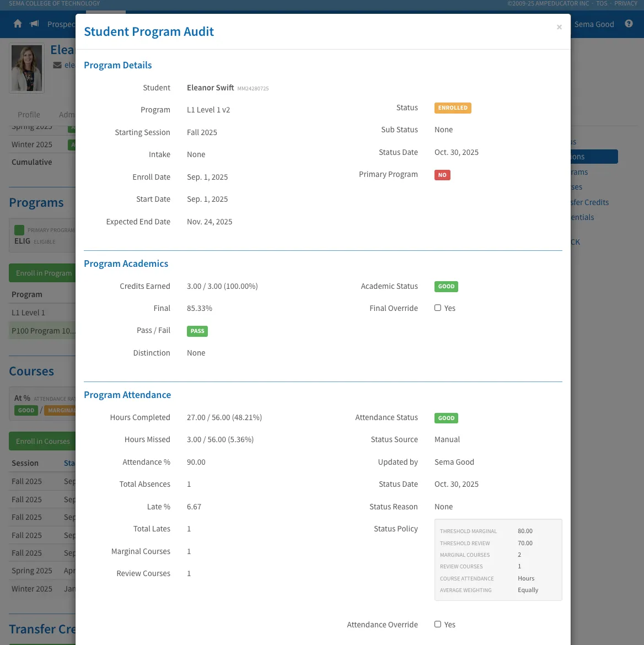Click Threshold Review value 70.00
Screen dimensions: 644x645
point(525,543)
